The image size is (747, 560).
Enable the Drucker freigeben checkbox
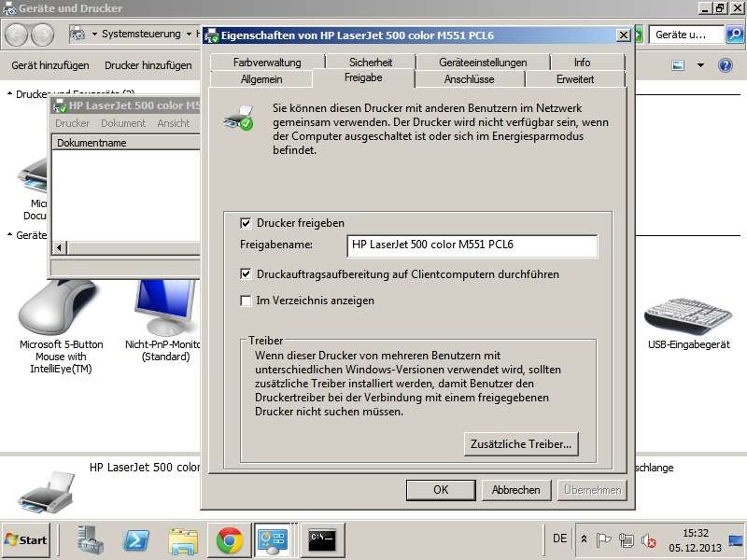pyautogui.click(x=246, y=223)
